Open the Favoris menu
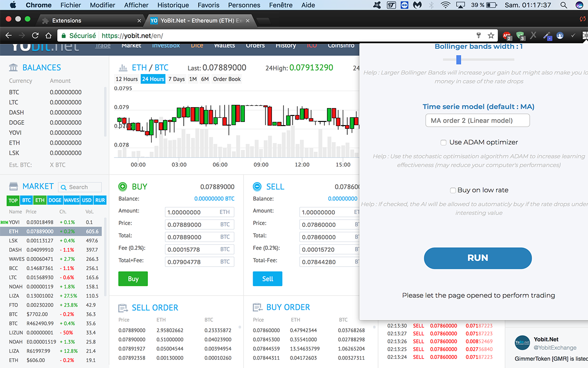 tap(209, 5)
